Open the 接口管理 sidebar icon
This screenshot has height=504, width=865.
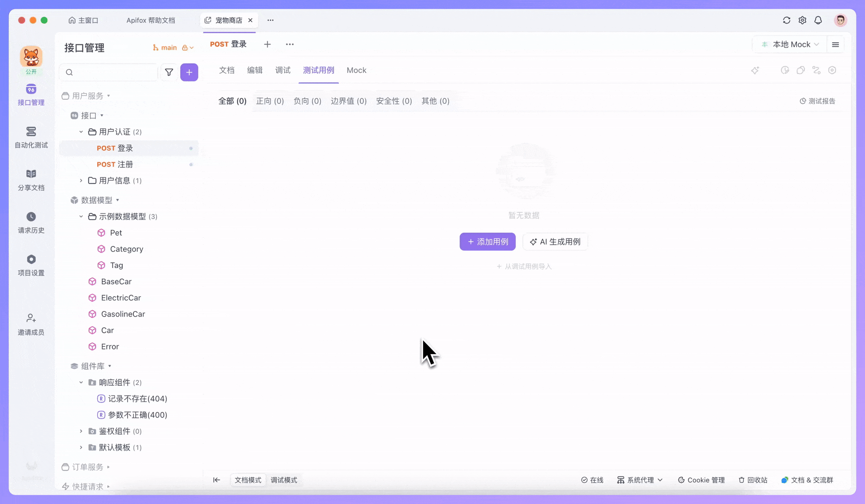click(31, 94)
